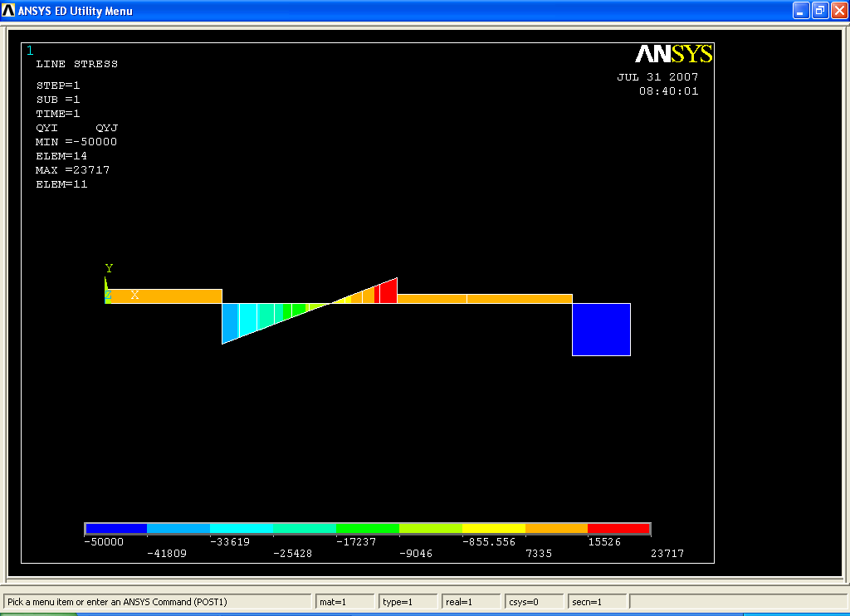Image resolution: width=850 pixels, height=616 pixels.
Task: Click the Y axis label of the triad
Action: [x=109, y=268]
